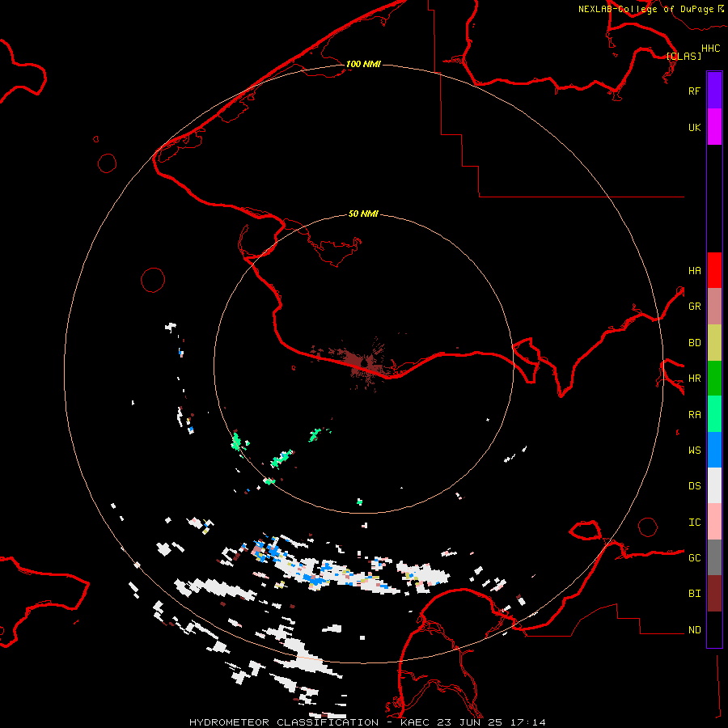Click the "HA" legend label
The height and width of the screenshot is (728, 728).
tap(694, 270)
